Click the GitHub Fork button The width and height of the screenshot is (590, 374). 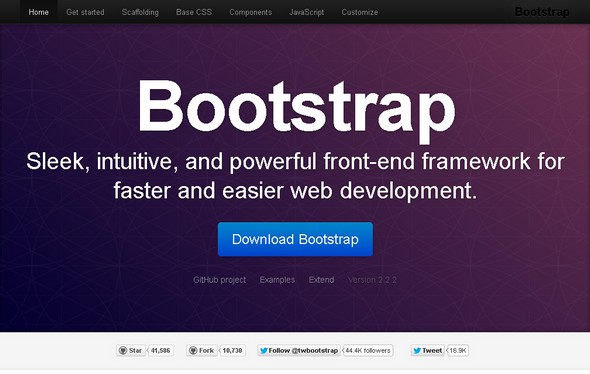pyautogui.click(x=202, y=351)
